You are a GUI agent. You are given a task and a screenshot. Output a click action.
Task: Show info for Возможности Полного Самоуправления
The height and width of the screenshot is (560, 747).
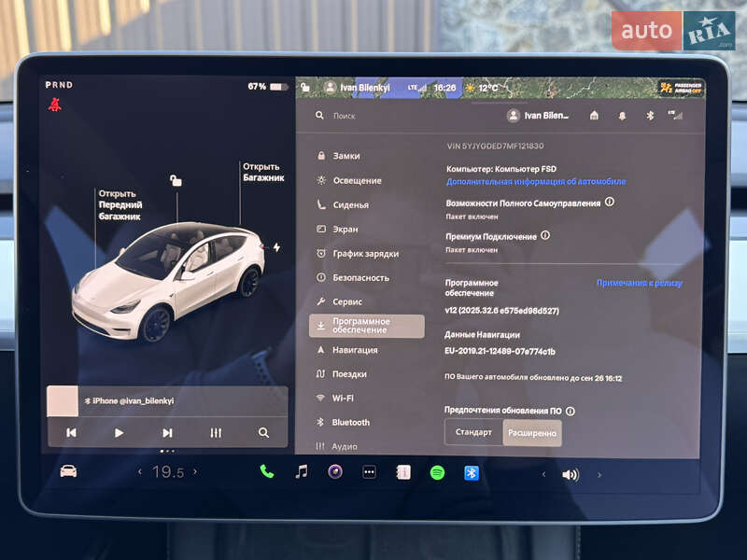[610, 202]
